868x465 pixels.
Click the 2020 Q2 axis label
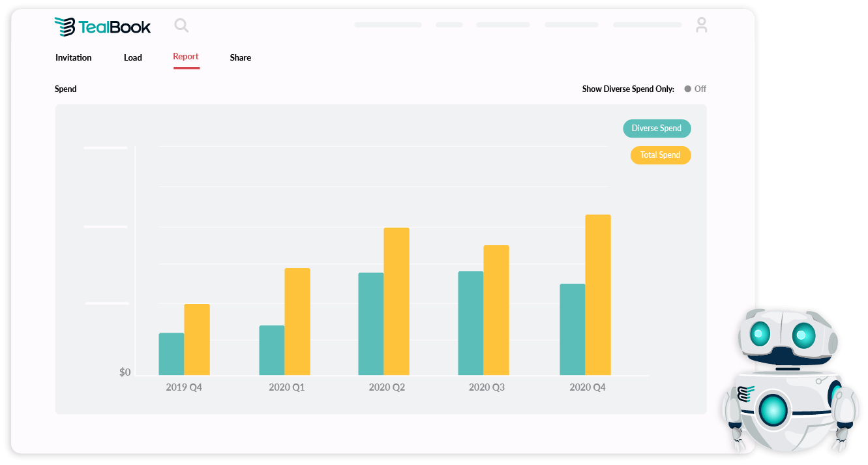point(387,387)
